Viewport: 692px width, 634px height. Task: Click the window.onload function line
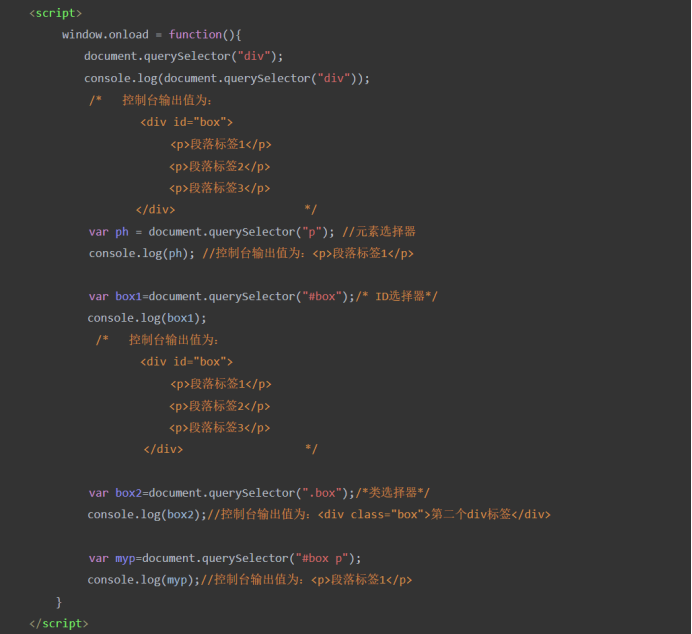click(151, 35)
